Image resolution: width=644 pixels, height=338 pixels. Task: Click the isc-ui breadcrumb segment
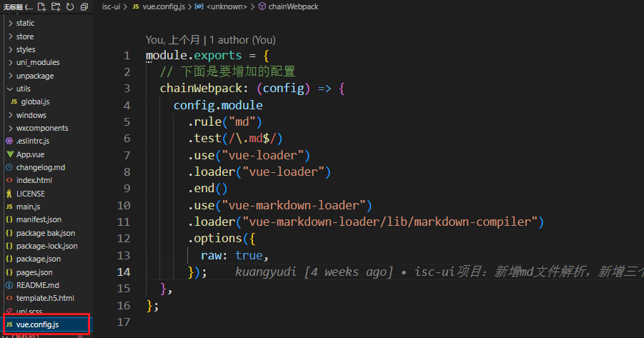point(111,6)
